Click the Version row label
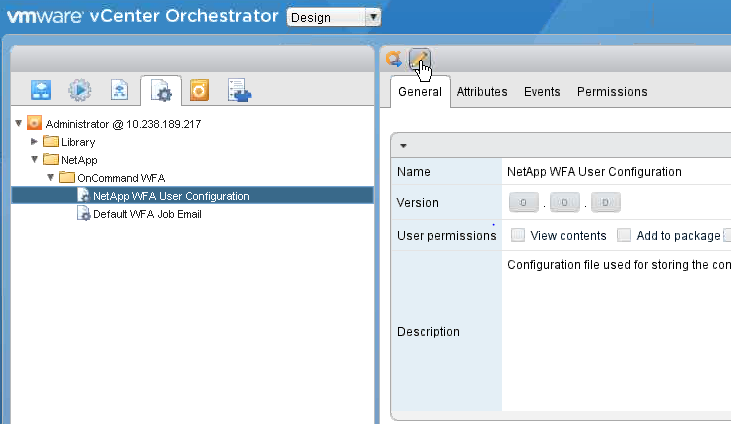This screenshot has width=731, height=424. point(418,202)
